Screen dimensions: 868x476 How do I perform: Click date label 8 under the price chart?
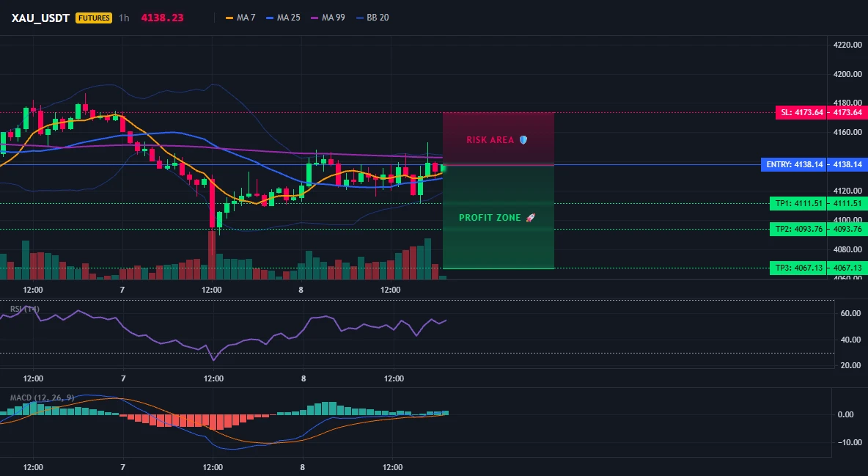point(301,290)
